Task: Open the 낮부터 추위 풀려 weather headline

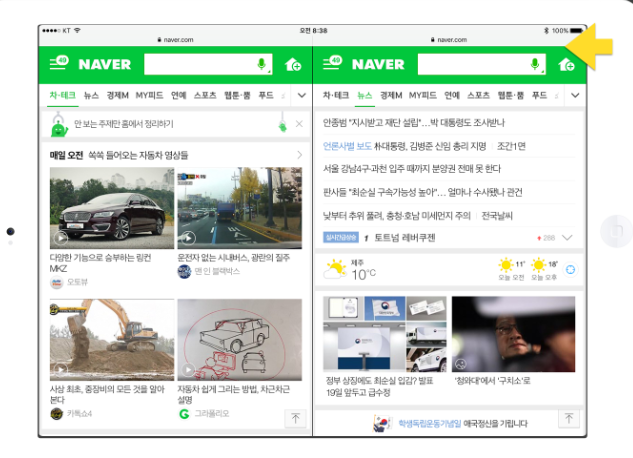Action: pos(397,215)
